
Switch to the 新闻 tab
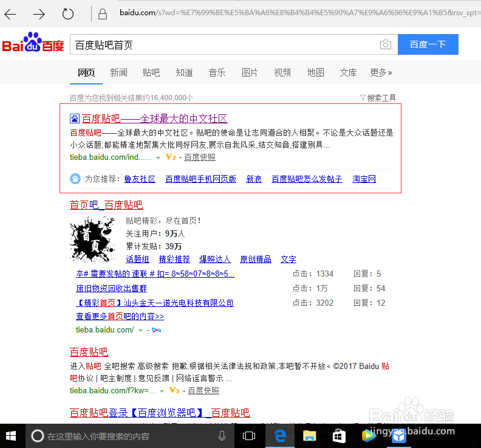[118, 73]
